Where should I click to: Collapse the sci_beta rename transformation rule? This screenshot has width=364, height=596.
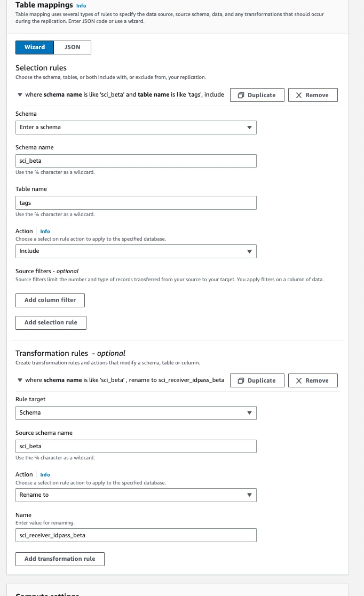[x=20, y=380]
